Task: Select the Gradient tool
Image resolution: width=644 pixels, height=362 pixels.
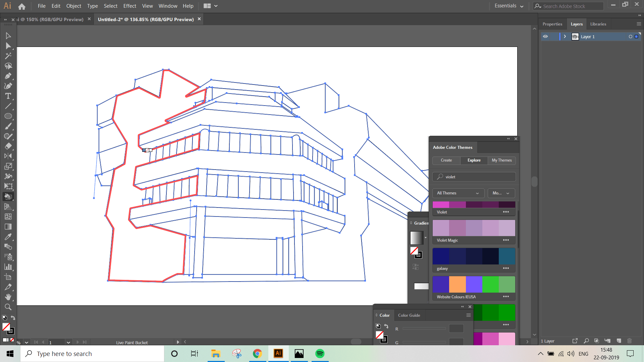Action: click(x=8, y=227)
